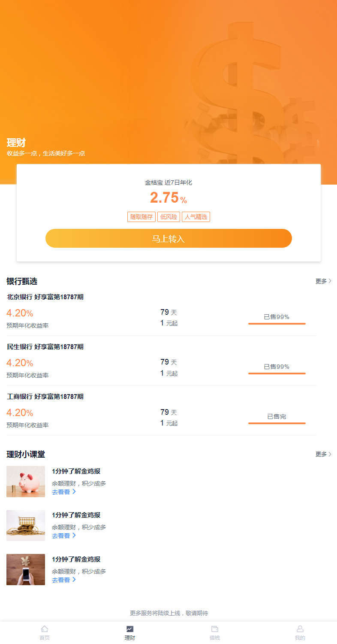Click 去看看 link beside the piggy bank

(x=64, y=492)
